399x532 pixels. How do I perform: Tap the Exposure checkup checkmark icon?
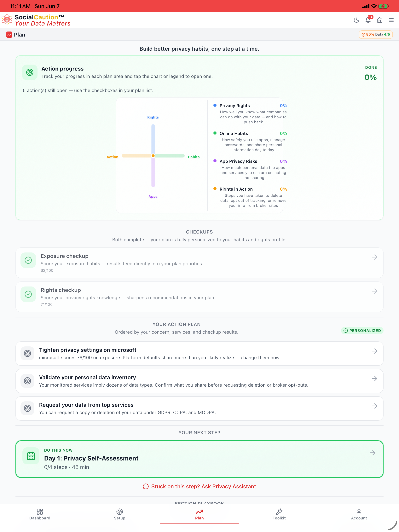click(28, 260)
